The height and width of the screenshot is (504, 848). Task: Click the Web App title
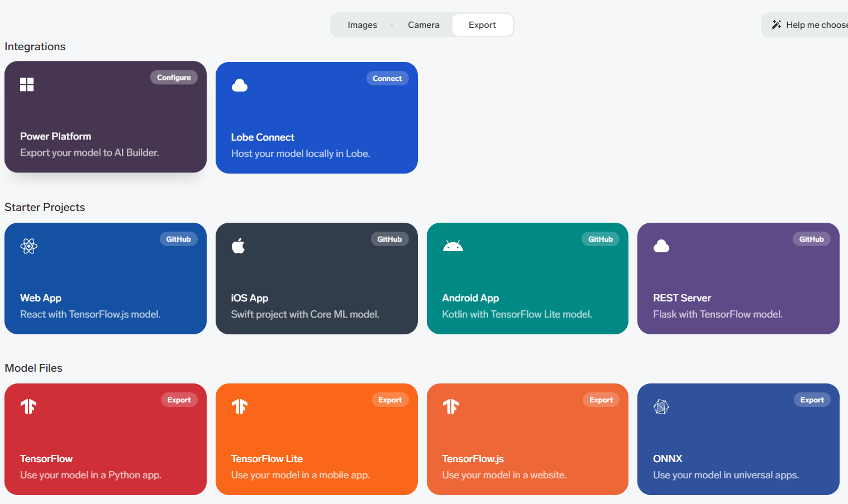[41, 298]
